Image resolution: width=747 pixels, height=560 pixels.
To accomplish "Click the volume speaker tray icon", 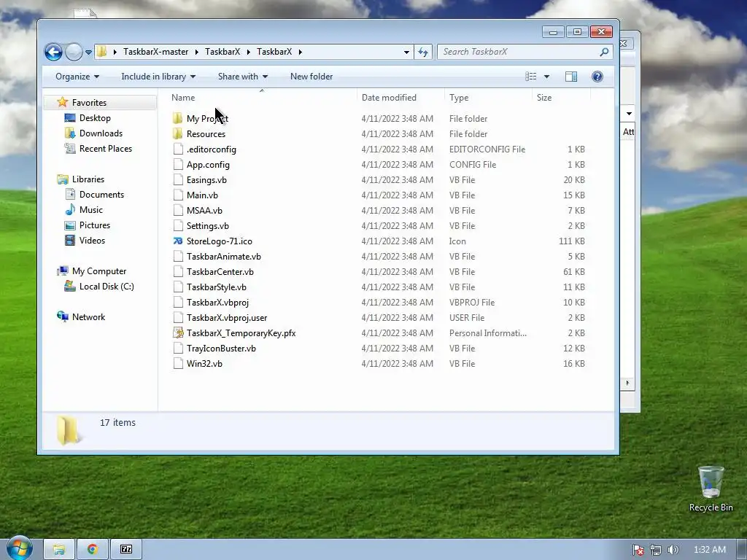I will point(673,550).
